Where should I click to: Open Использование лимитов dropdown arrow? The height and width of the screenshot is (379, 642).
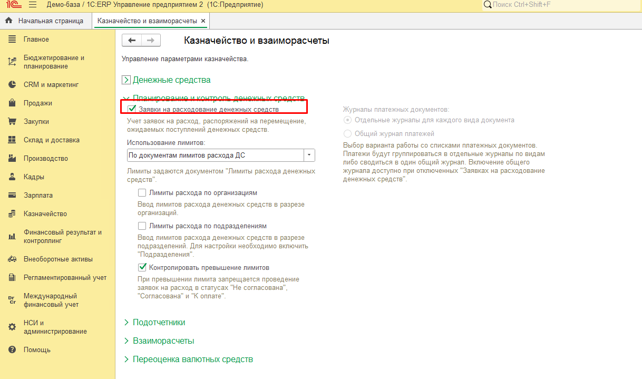[x=309, y=155]
